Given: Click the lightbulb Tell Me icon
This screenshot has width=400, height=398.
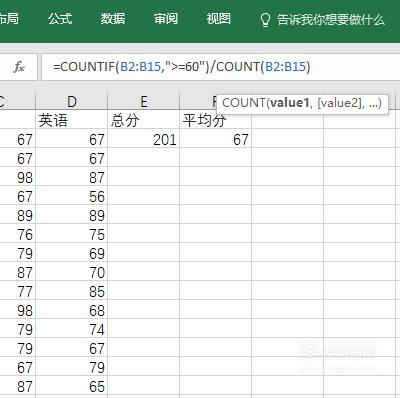Looking at the screenshot, I should coord(265,20).
